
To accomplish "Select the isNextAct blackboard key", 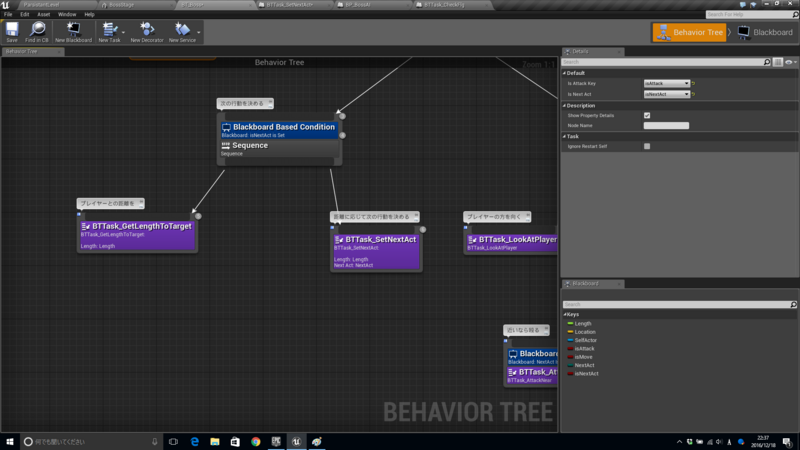I will coord(586,373).
